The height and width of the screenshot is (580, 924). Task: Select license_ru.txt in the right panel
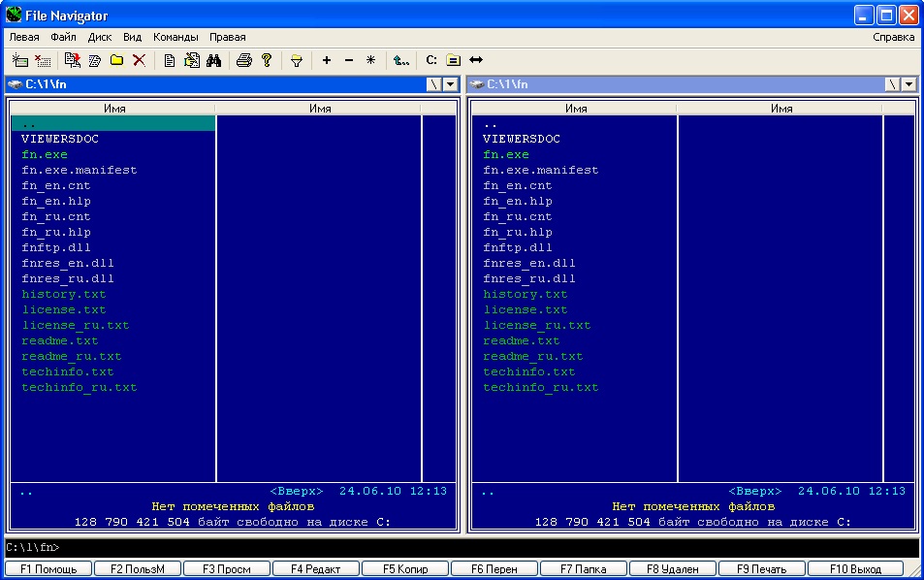tap(537, 325)
